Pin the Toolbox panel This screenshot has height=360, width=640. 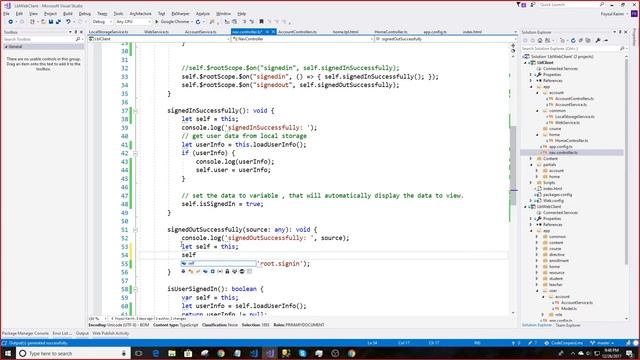[76, 32]
